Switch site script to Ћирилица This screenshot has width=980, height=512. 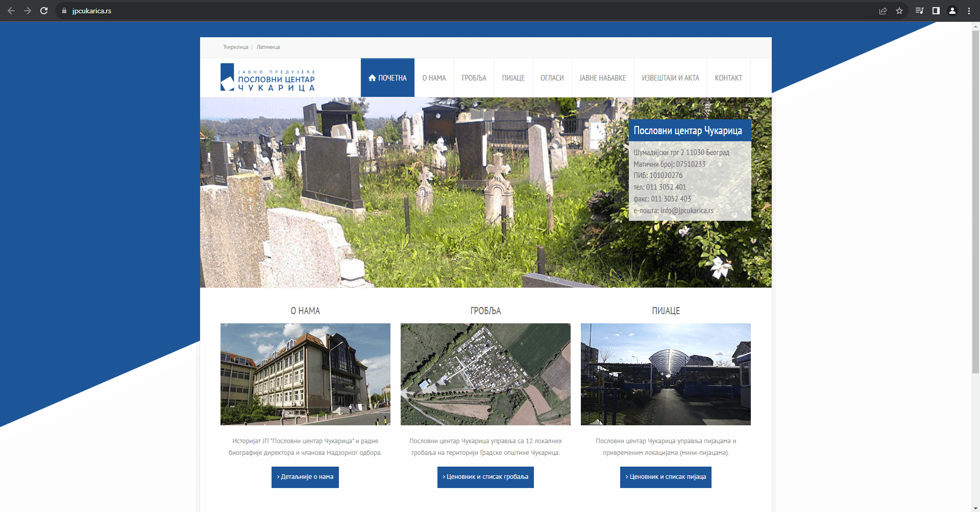click(235, 47)
